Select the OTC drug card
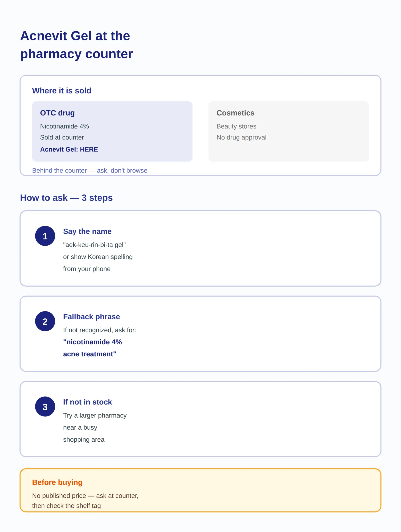The image size is (401, 532). coord(112,131)
